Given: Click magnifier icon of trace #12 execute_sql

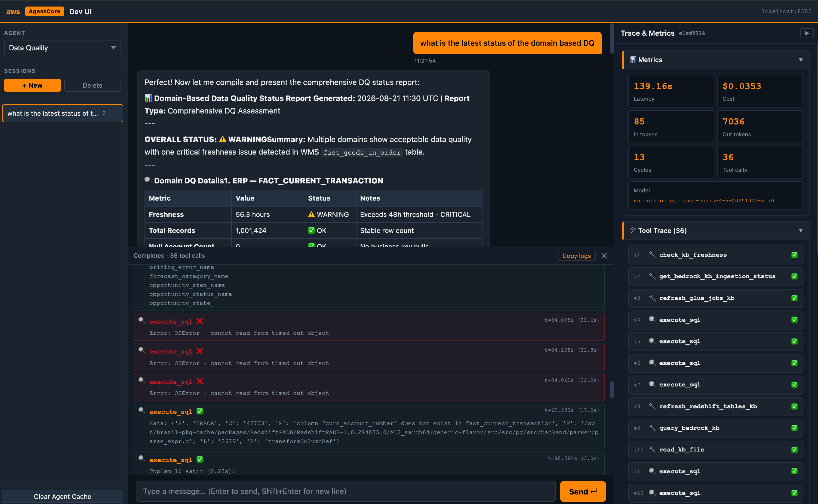Looking at the screenshot, I should (x=652, y=493).
